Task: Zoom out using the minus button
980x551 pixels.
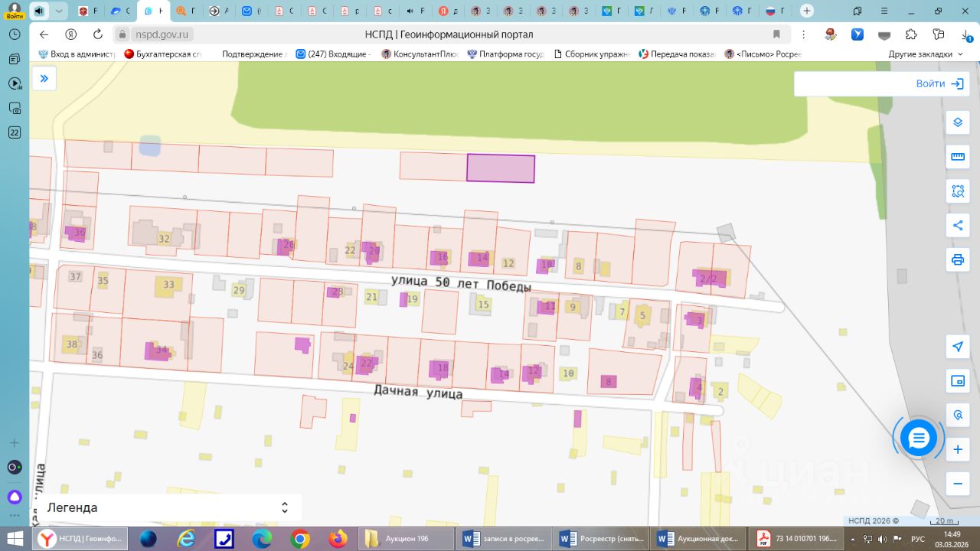Action: coord(957,484)
